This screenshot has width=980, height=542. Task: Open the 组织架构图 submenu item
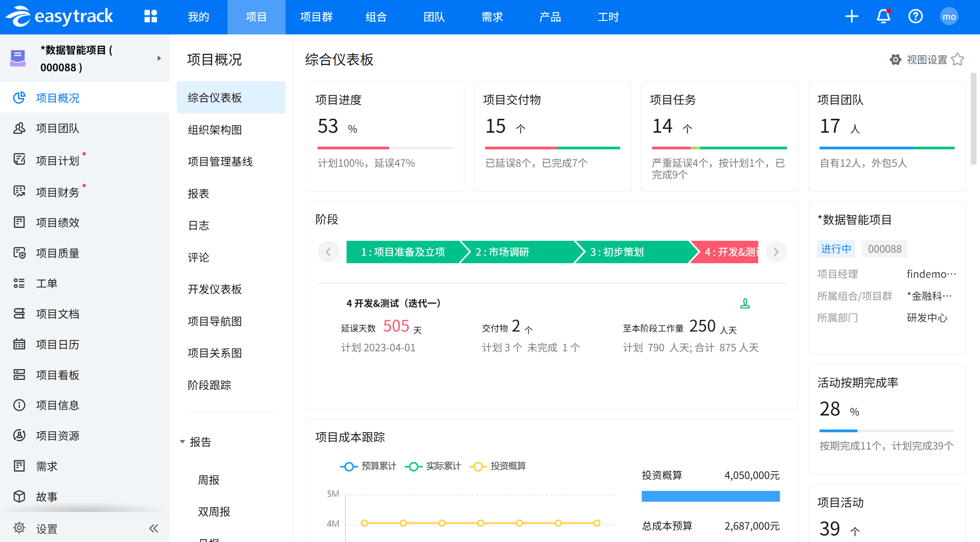[x=215, y=130]
